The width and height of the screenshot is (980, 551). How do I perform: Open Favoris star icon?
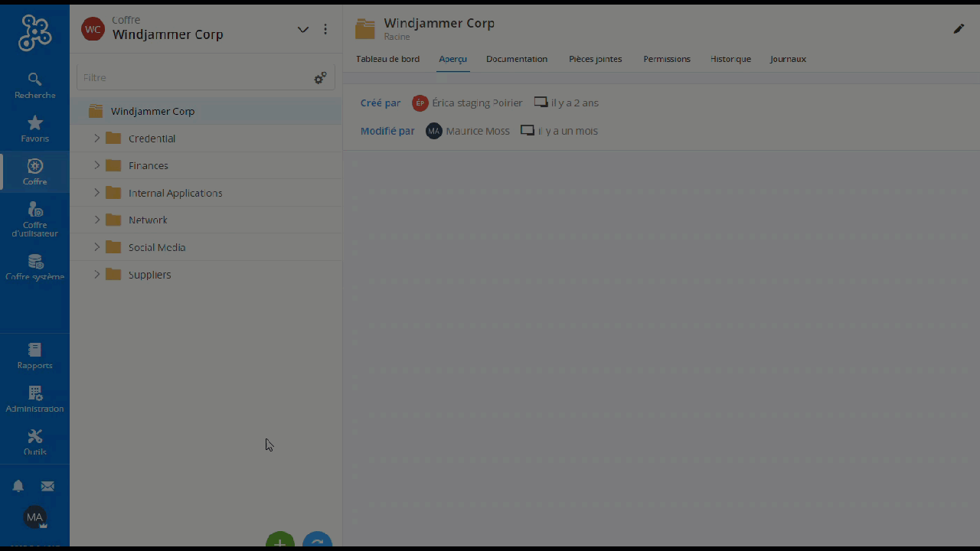tap(34, 129)
